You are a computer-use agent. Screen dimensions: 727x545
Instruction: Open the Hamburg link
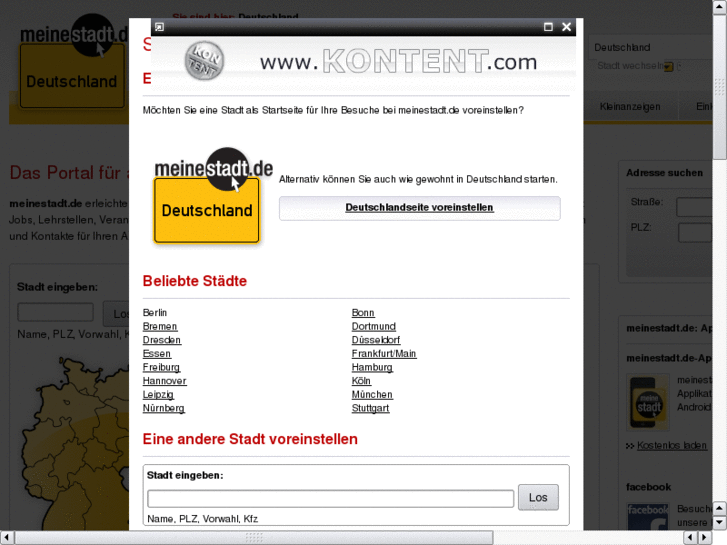tap(372, 367)
